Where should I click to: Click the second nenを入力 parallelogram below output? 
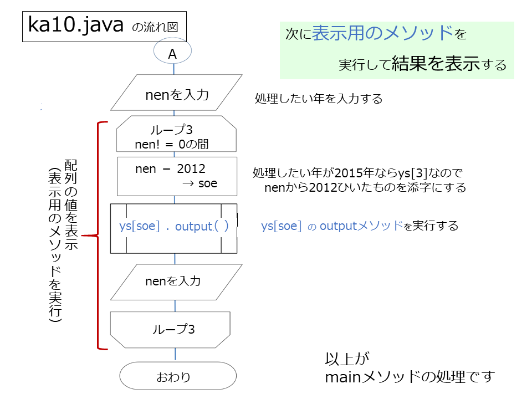click(176, 282)
